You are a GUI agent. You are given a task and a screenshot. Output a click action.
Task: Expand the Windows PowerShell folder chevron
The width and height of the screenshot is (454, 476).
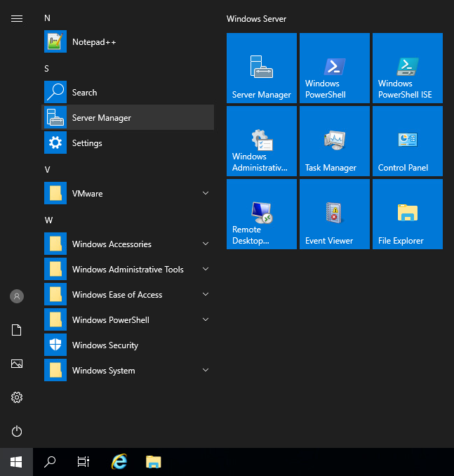[x=206, y=319]
